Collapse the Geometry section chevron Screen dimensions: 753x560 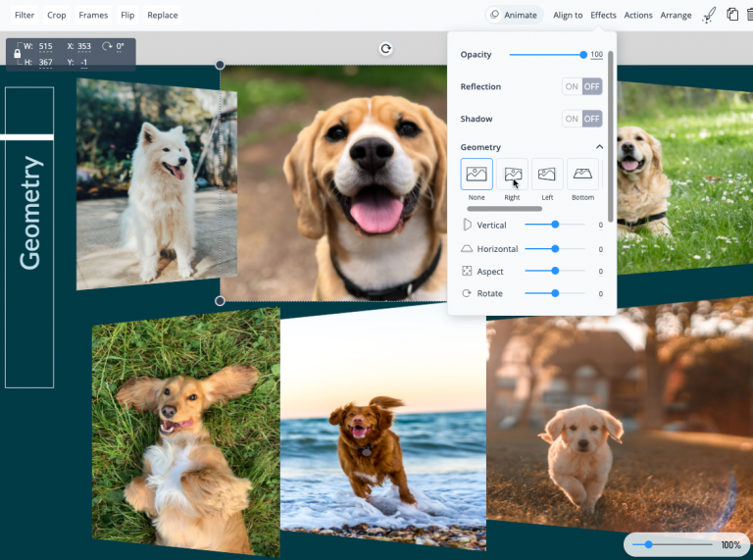tap(599, 147)
